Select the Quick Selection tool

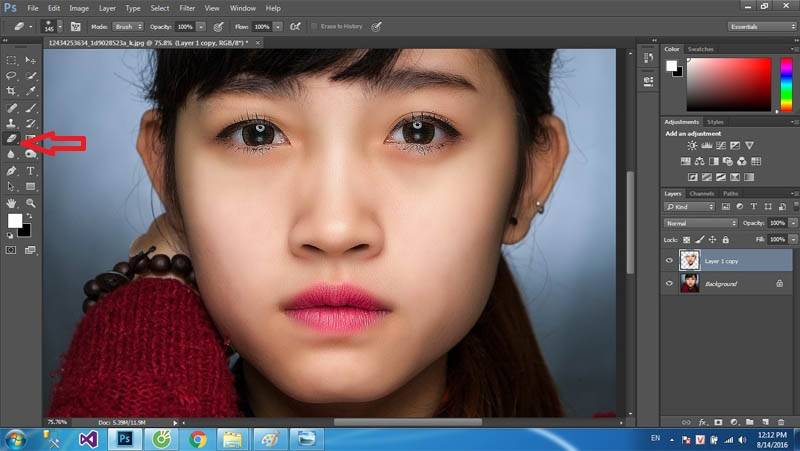point(31,76)
